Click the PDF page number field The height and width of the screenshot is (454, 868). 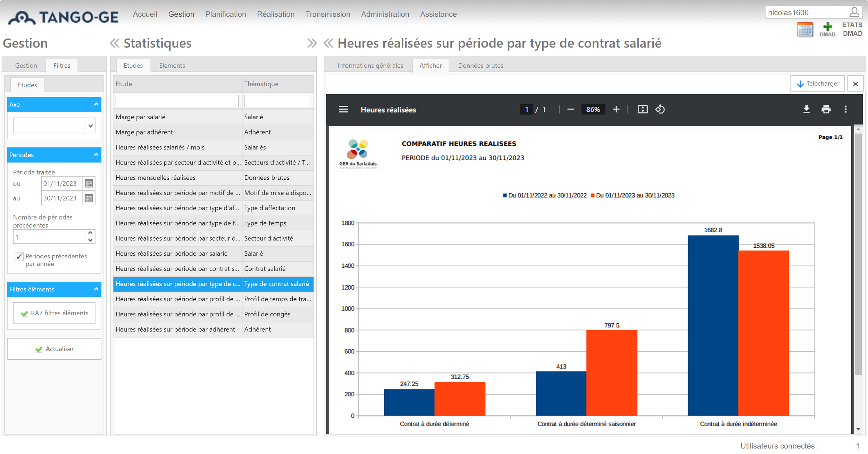(x=527, y=110)
